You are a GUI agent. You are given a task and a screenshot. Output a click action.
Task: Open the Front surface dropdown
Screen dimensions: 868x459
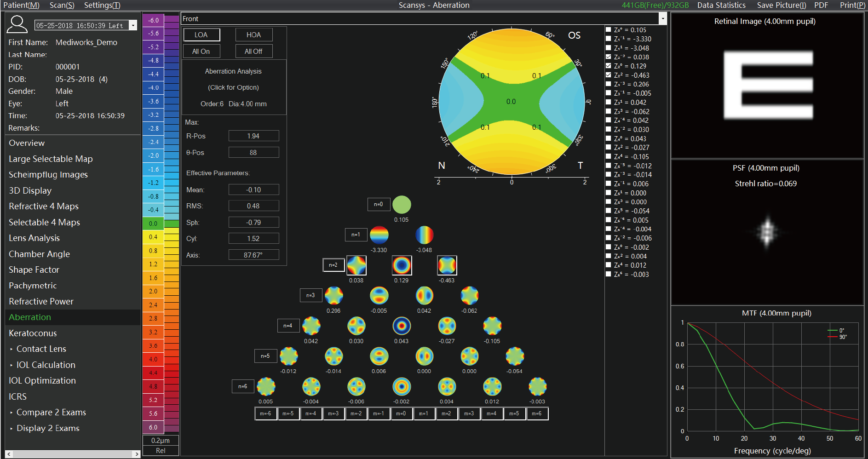pyautogui.click(x=663, y=19)
